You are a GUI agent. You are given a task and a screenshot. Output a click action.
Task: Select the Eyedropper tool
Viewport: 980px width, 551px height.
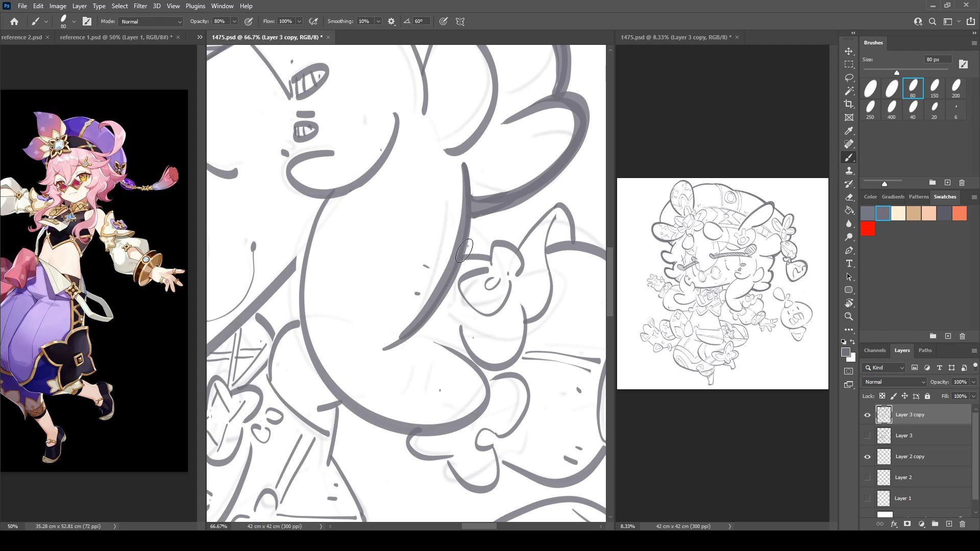coord(849,131)
